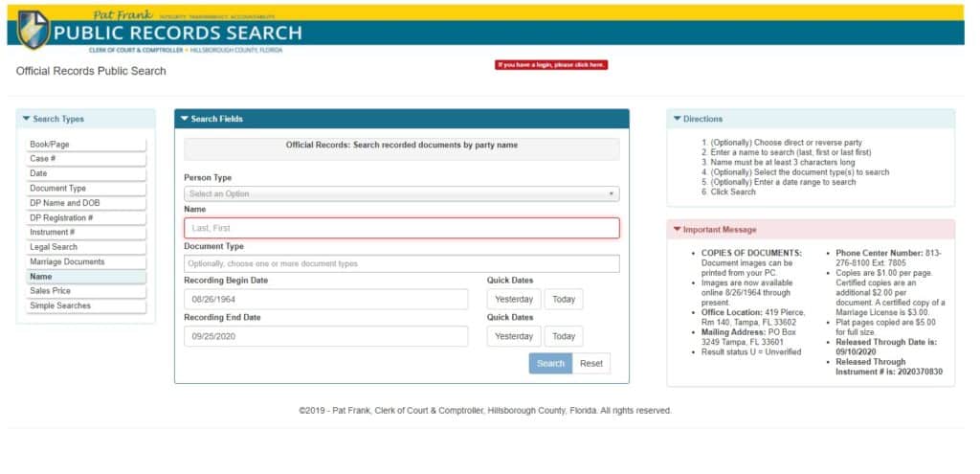Screen dimensions: 980x474
Task: Select Sales Price search type
Action: pyautogui.click(x=86, y=291)
